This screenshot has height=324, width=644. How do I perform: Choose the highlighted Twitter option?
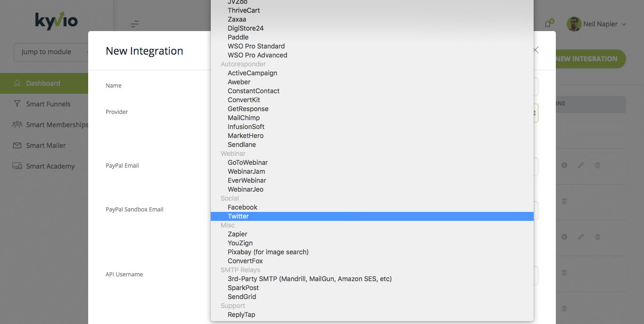point(372,216)
